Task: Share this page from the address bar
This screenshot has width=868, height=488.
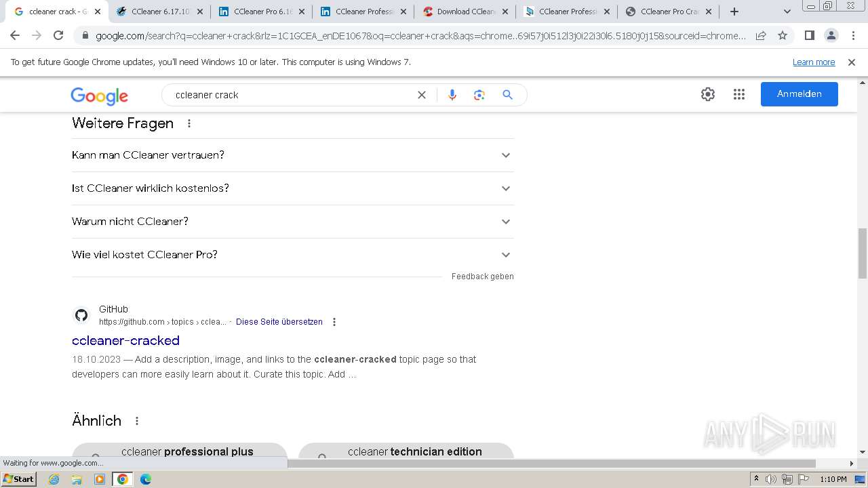Action: tap(761, 35)
